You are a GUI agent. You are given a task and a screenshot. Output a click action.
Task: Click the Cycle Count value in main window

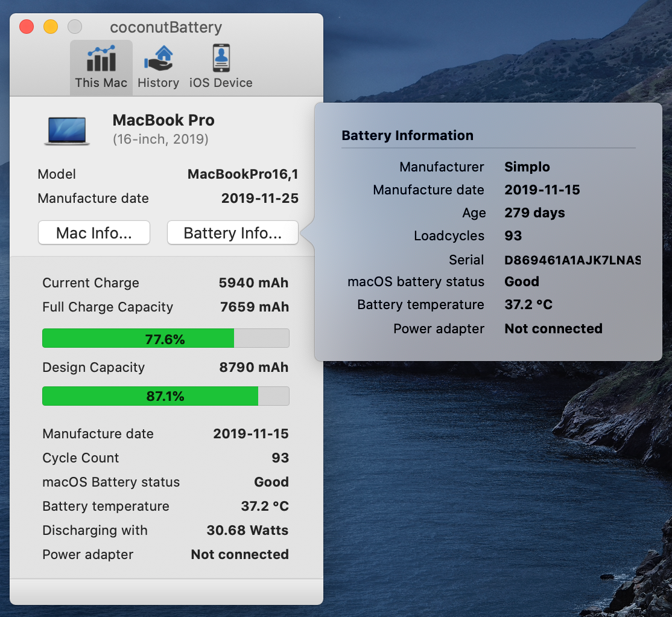click(281, 458)
